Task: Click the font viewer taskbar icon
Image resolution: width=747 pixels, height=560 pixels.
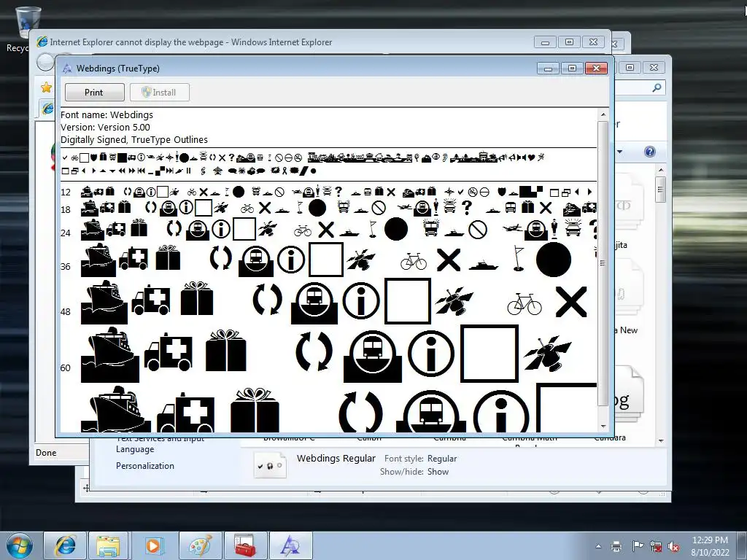Action: click(x=290, y=545)
